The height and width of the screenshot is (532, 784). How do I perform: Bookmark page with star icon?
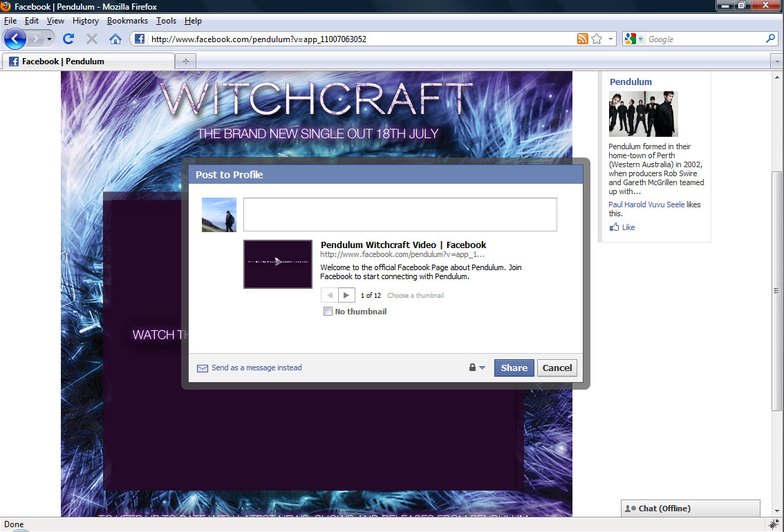(597, 39)
